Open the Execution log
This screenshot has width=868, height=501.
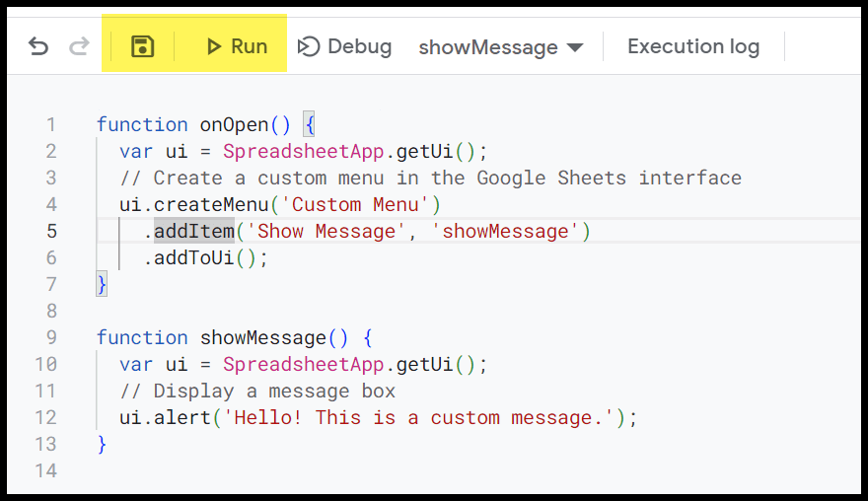click(x=693, y=46)
